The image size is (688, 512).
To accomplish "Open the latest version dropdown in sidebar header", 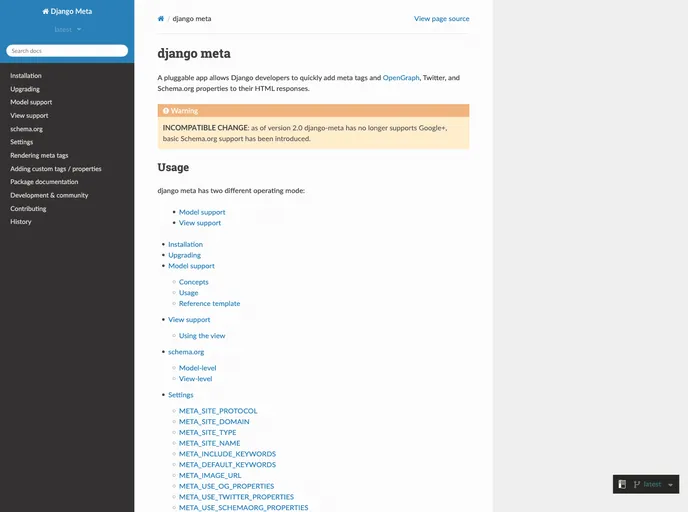I will click(68, 29).
